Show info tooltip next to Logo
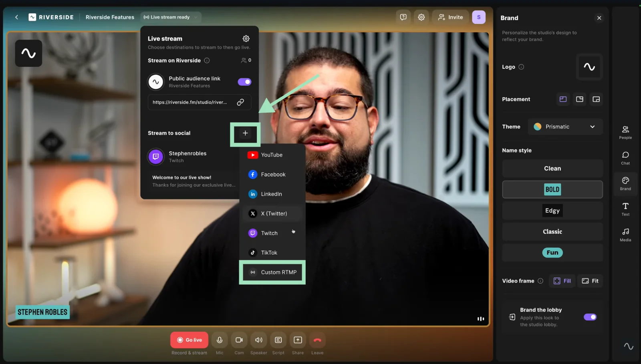The width and height of the screenshot is (641, 364). (521, 67)
